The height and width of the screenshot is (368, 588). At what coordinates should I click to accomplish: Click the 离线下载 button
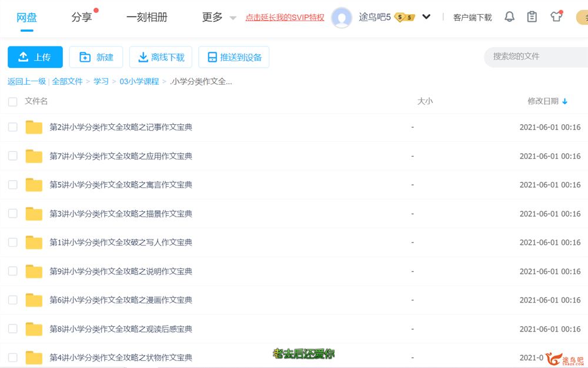pyautogui.click(x=161, y=57)
